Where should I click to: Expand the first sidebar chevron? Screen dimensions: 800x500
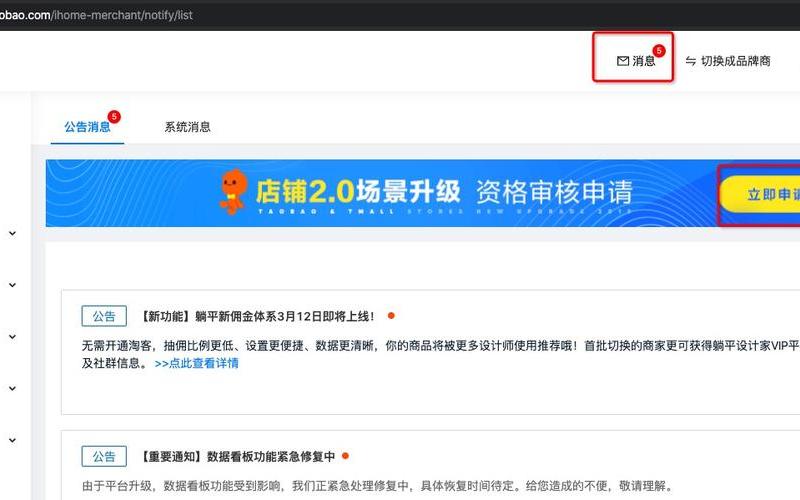click(x=12, y=233)
